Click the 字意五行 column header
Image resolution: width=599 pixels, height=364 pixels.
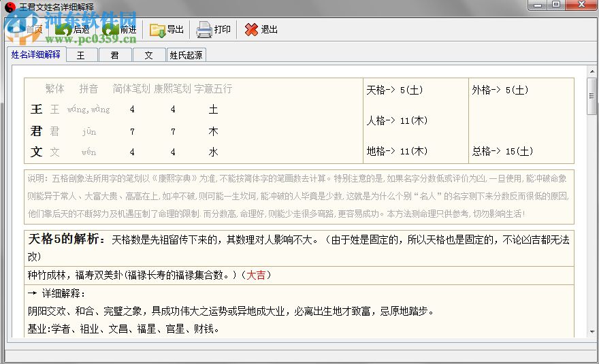click(213, 88)
